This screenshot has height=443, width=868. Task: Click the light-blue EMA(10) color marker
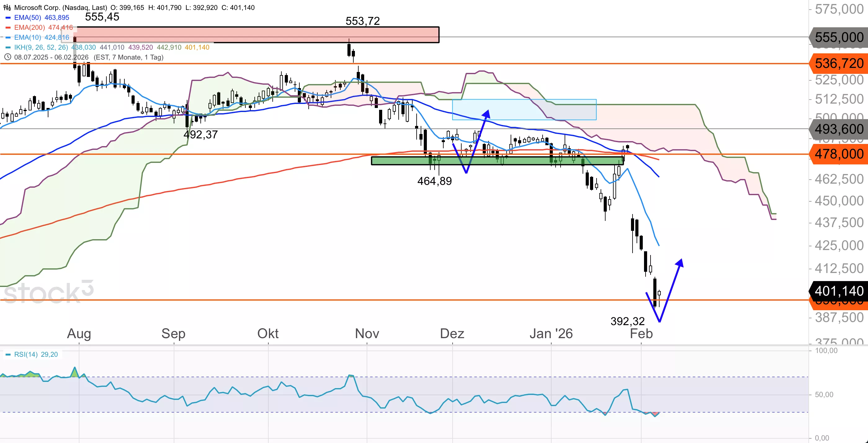point(8,38)
